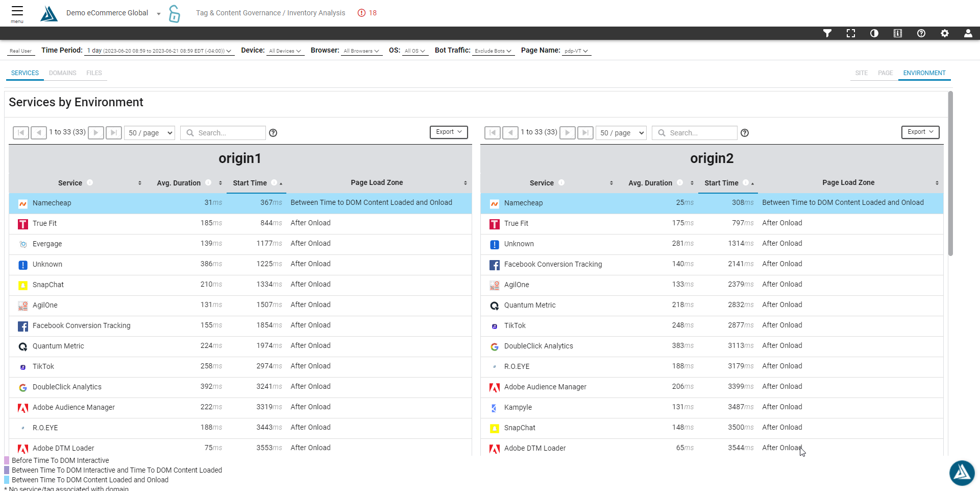
Task: Go to previous page in origin2 table
Action: [x=510, y=133]
